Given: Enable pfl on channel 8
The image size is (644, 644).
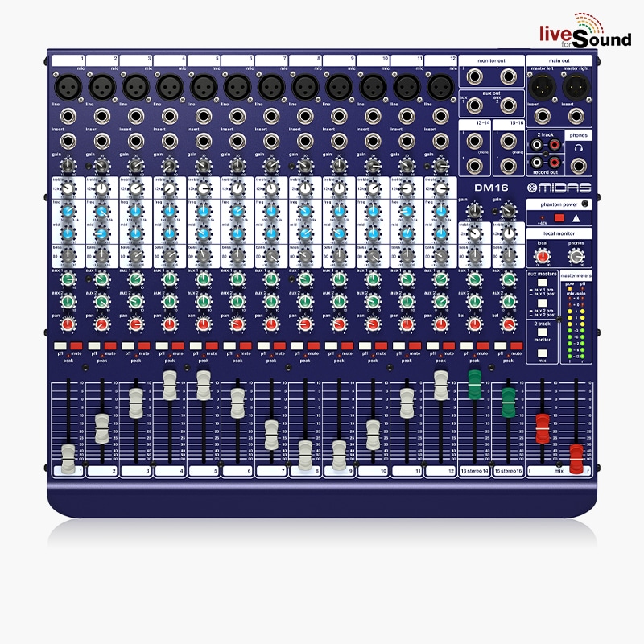Looking at the screenshot, I should pyautogui.click(x=297, y=346).
